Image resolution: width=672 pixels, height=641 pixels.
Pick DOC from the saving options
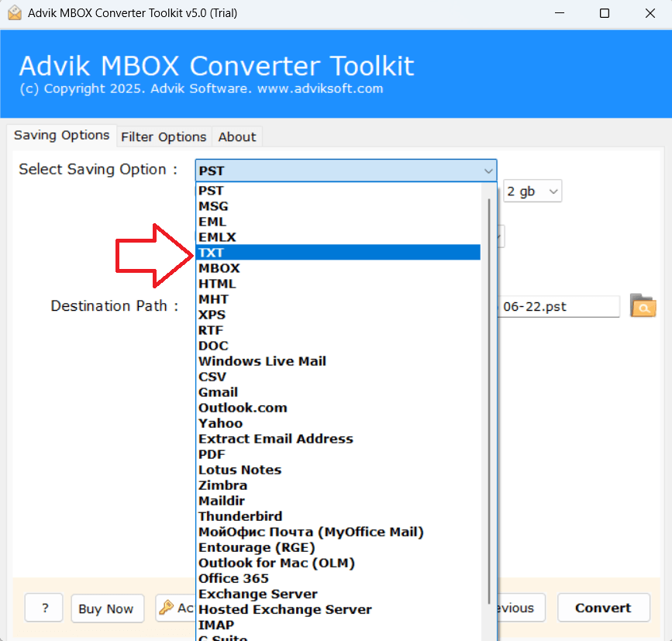coord(338,346)
